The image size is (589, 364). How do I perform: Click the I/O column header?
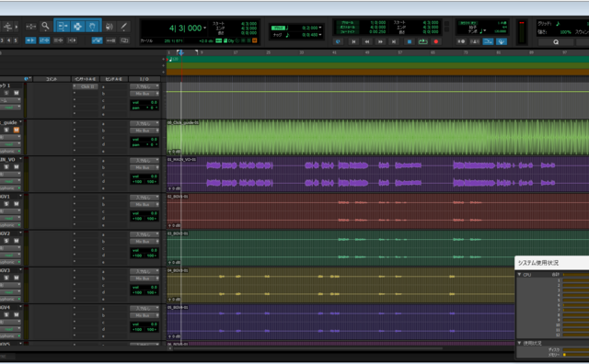pos(144,79)
